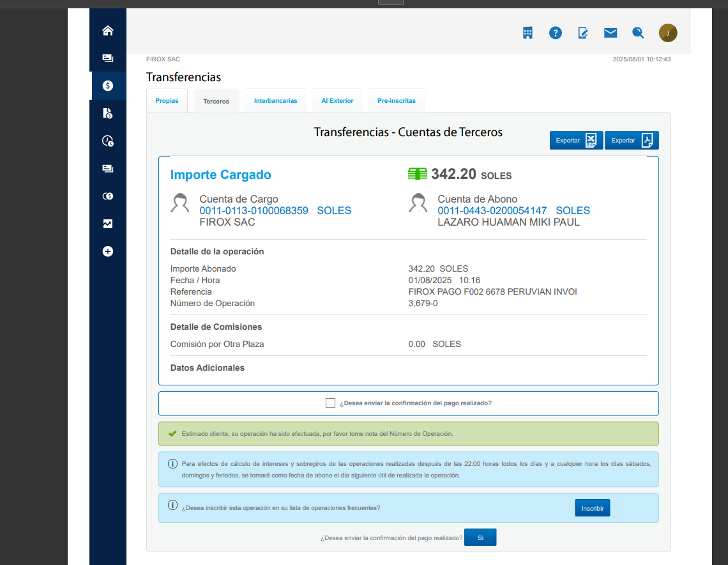Go to home via sidebar house icon
This screenshot has height=565, width=728.
(108, 31)
